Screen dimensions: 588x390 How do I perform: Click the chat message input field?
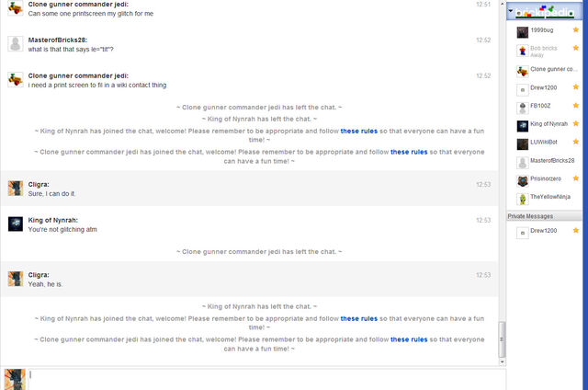266,380
